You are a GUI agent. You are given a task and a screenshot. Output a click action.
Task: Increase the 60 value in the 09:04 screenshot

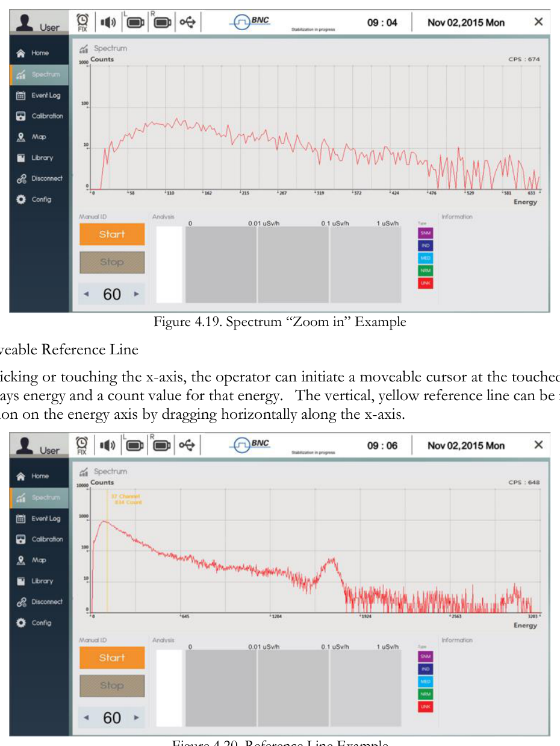click(x=137, y=295)
